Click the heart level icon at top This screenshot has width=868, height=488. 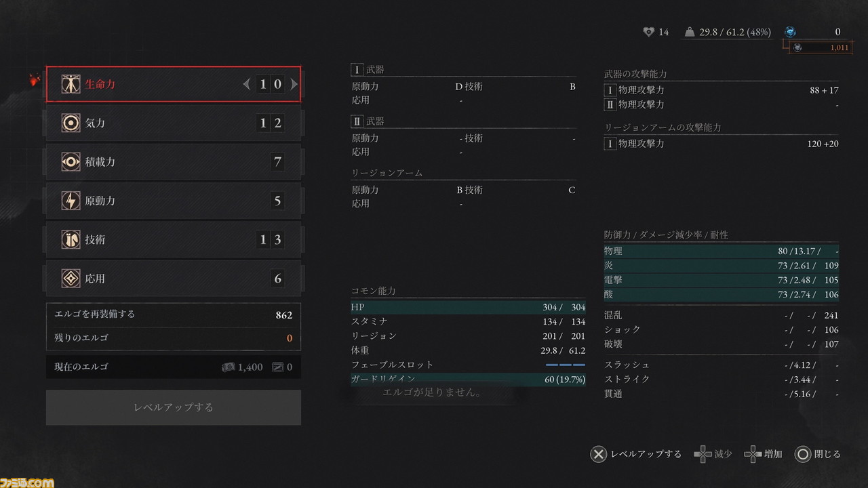click(648, 32)
